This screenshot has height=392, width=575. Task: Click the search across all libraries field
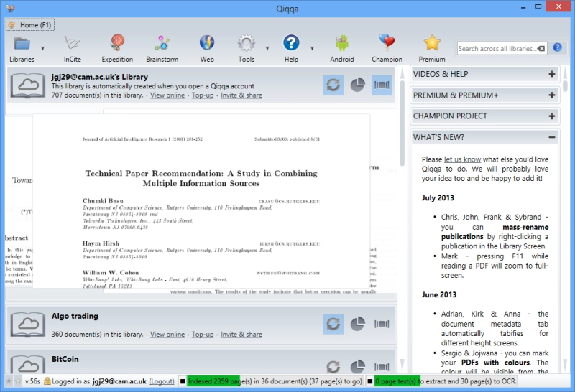click(497, 48)
